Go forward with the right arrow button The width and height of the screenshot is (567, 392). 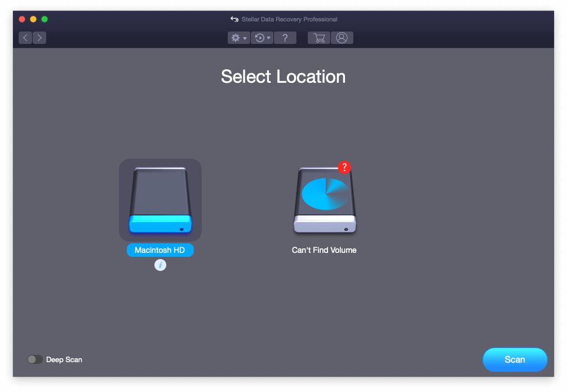39,38
